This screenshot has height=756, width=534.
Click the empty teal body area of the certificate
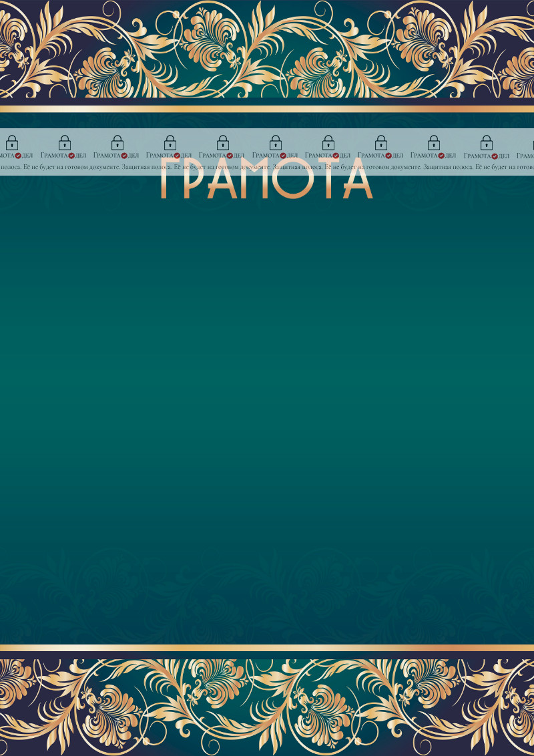click(267, 401)
